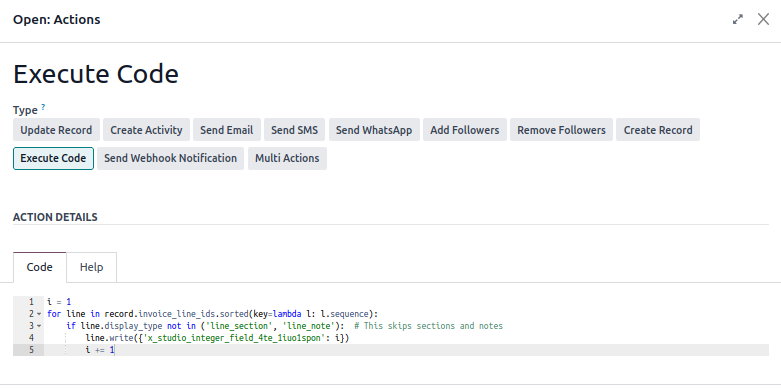Collapse the for loop at line 2
The width and height of the screenshot is (781, 388).
[x=39, y=314]
